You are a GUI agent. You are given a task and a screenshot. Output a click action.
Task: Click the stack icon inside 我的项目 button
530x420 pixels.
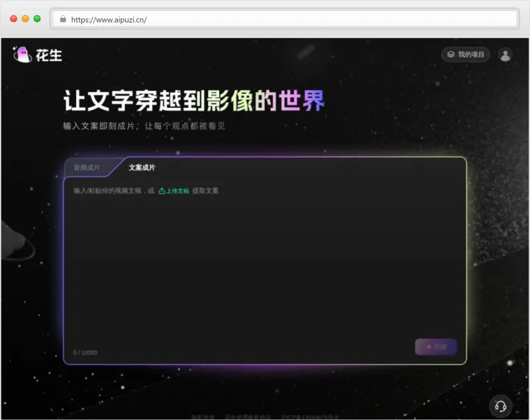(452, 55)
